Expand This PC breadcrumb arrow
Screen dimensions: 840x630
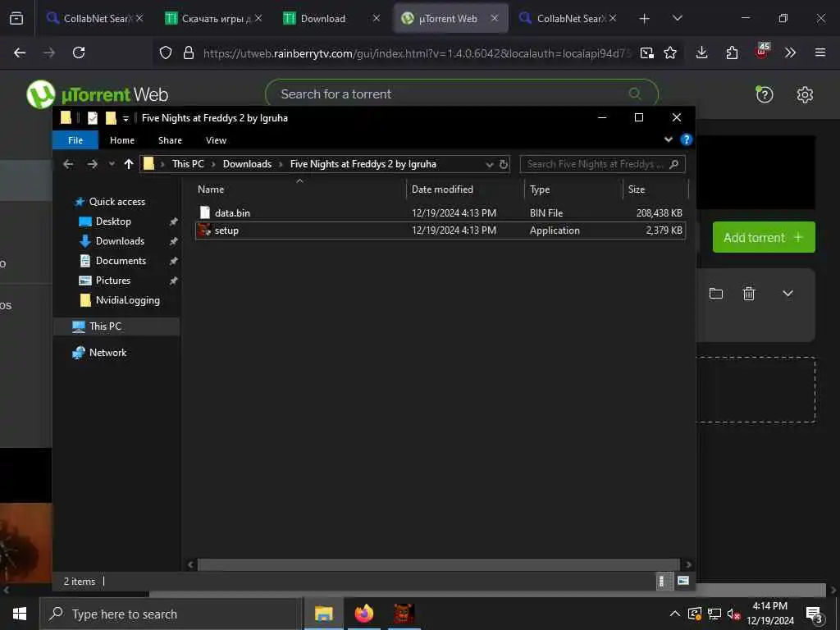[213, 164]
